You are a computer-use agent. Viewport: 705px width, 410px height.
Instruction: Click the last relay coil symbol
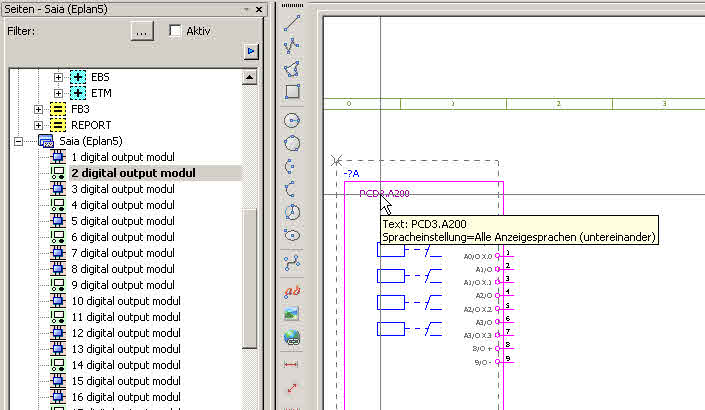[391, 329]
